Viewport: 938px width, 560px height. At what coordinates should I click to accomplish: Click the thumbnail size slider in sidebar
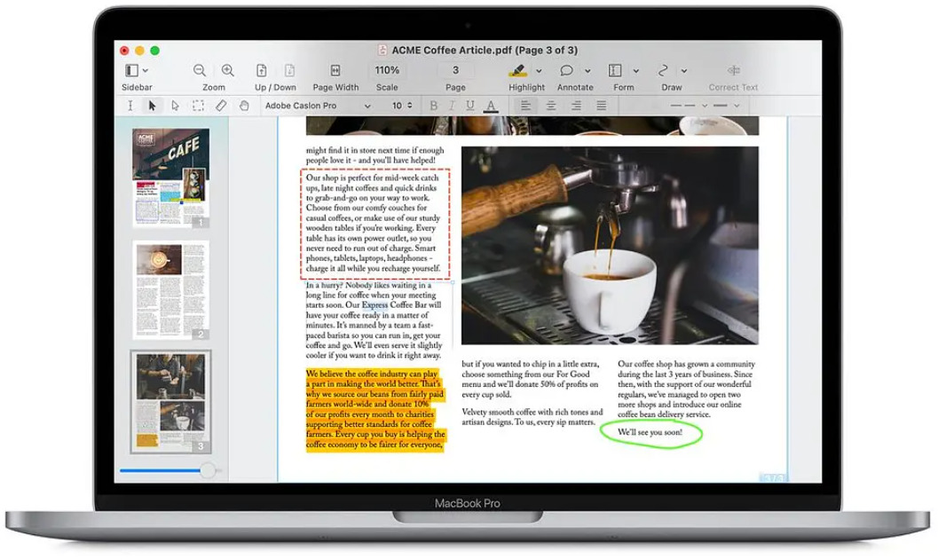coord(207,469)
